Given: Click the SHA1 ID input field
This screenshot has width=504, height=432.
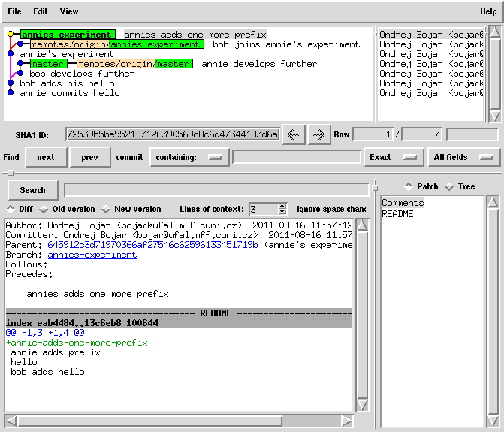Looking at the screenshot, I should 172,134.
